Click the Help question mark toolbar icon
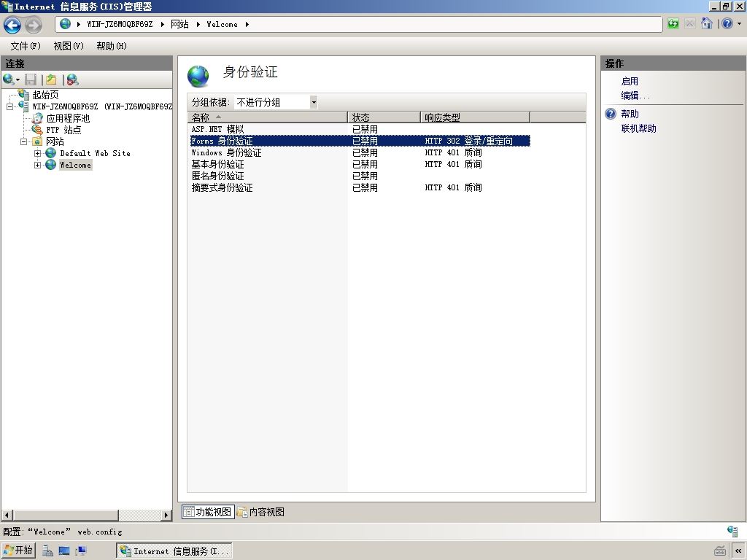The width and height of the screenshot is (747, 560). (x=727, y=24)
